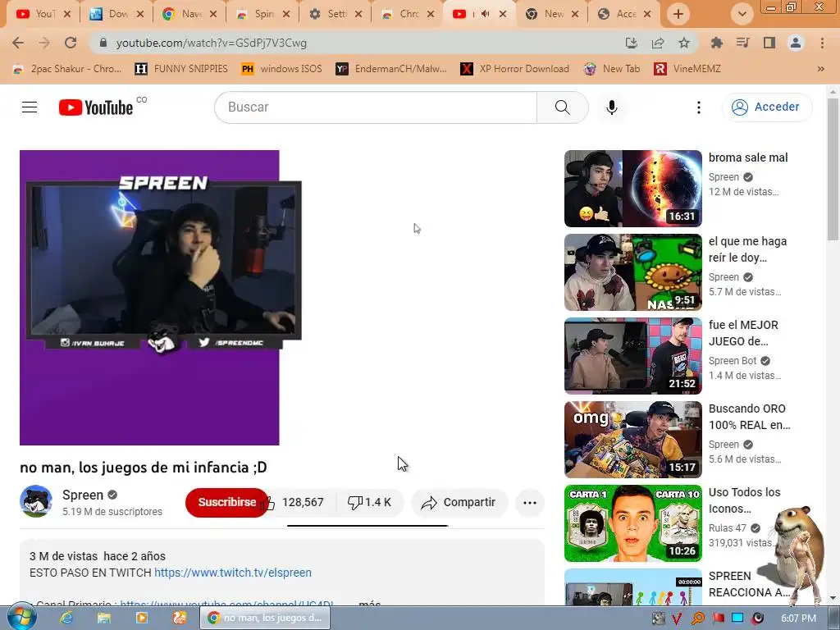Open Windows Media Player taskbar icon

tap(141, 619)
